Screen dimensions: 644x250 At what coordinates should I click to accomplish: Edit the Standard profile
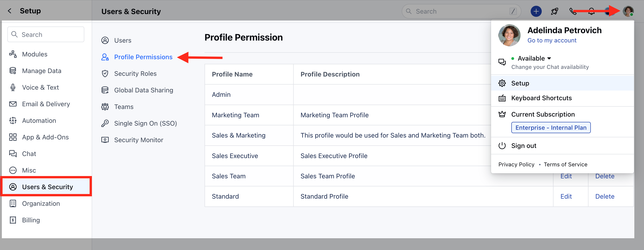click(x=566, y=197)
